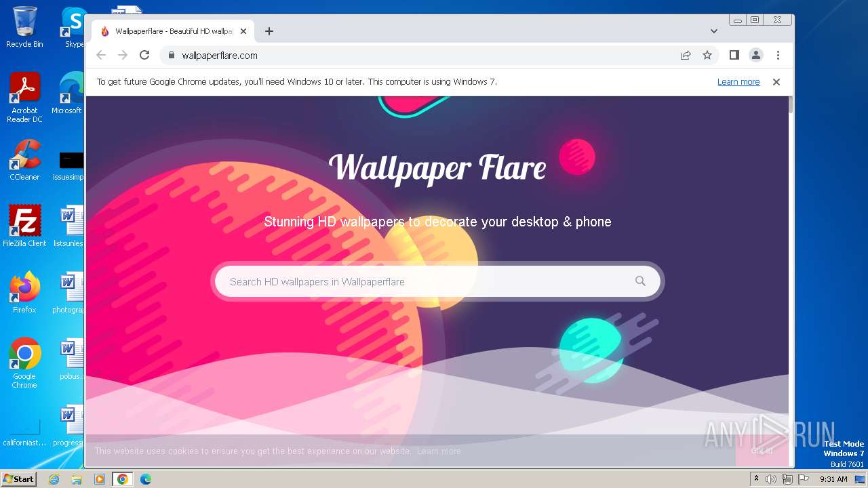Switch to Chrome taskbar button
Image resolution: width=868 pixels, height=488 pixels.
coord(123,479)
